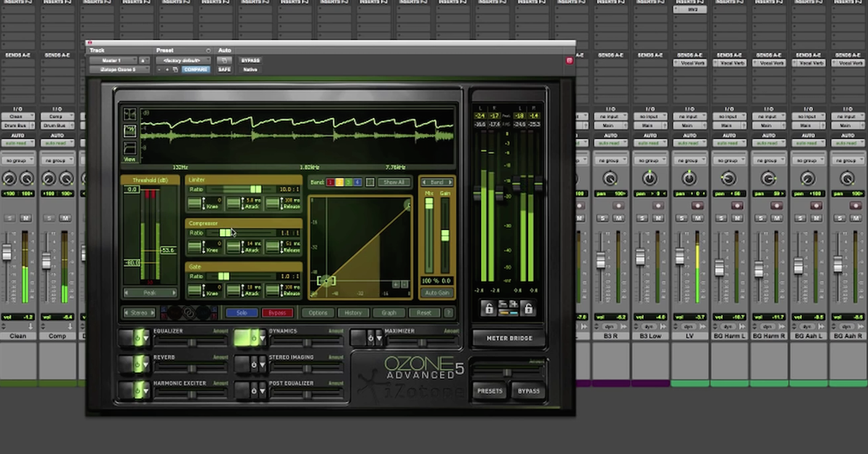Click the METER BRIDGE button
868x454 pixels.
pos(509,338)
